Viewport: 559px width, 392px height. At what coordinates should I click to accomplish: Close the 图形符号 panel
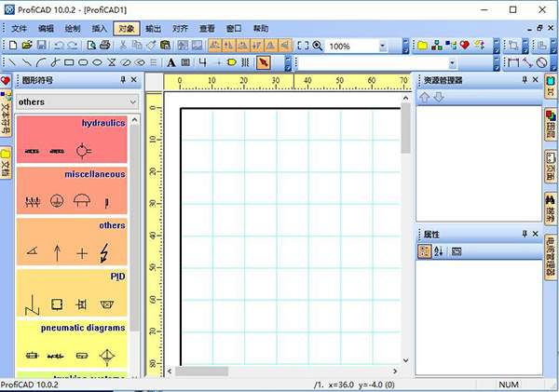click(x=134, y=79)
